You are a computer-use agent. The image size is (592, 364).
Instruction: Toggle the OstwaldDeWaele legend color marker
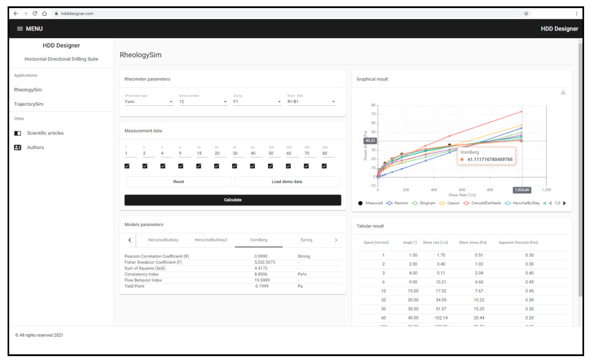coord(466,203)
